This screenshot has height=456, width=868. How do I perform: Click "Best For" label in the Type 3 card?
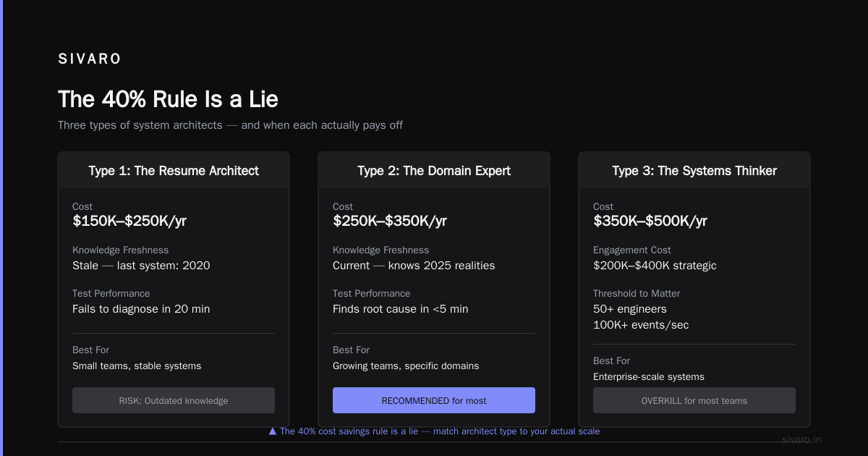tap(612, 360)
